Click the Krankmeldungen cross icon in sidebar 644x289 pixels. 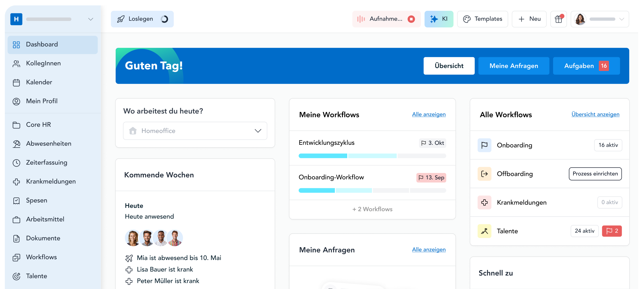16,182
